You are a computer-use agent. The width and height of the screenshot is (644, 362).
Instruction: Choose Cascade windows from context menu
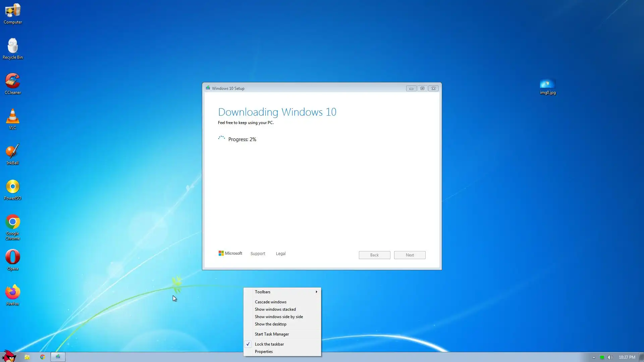(270, 302)
